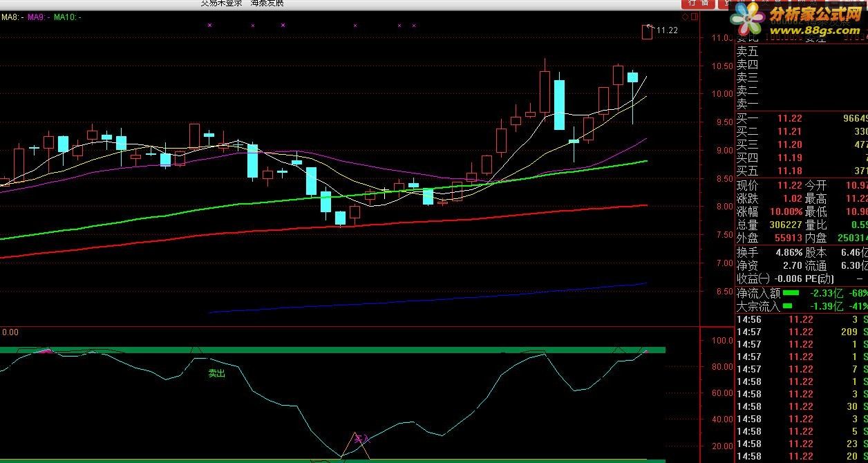This screenshot has width=868, height=463.
Task: Click the 买三 price 11.20
Action: (x=790, y=145)
